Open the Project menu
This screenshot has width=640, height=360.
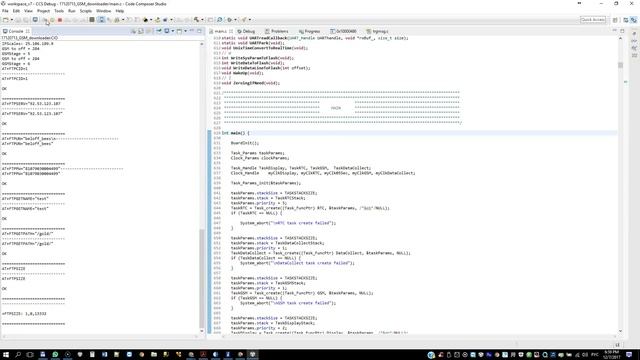pos(43,11)
